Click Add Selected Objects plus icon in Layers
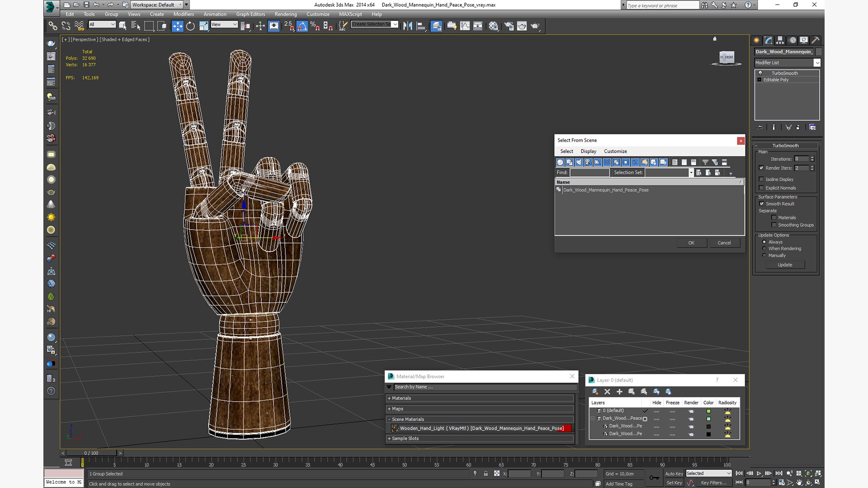Image resolution: width=868 pixels, height=488 pixels. (x=619, y=392)
